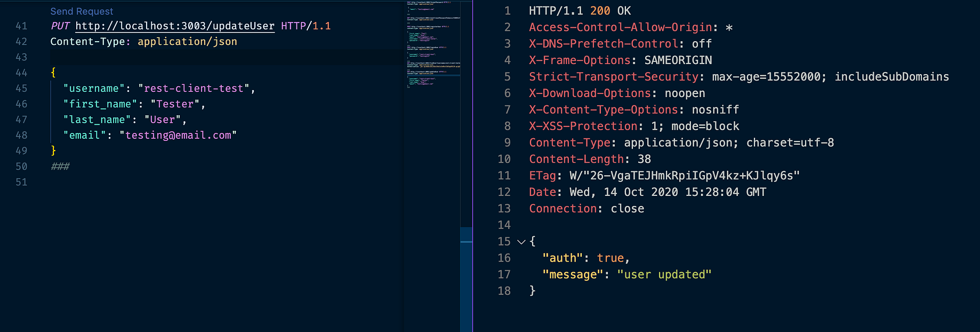The image size is (980, 332).
Task: Collapse the JSON response body chevron
Action: tap(521, 242)
